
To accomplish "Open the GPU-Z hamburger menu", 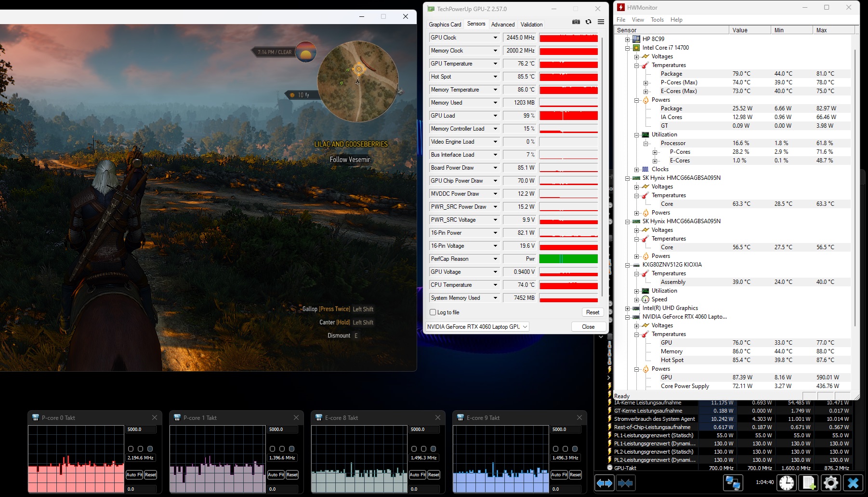I will click(x=601, y=22).
